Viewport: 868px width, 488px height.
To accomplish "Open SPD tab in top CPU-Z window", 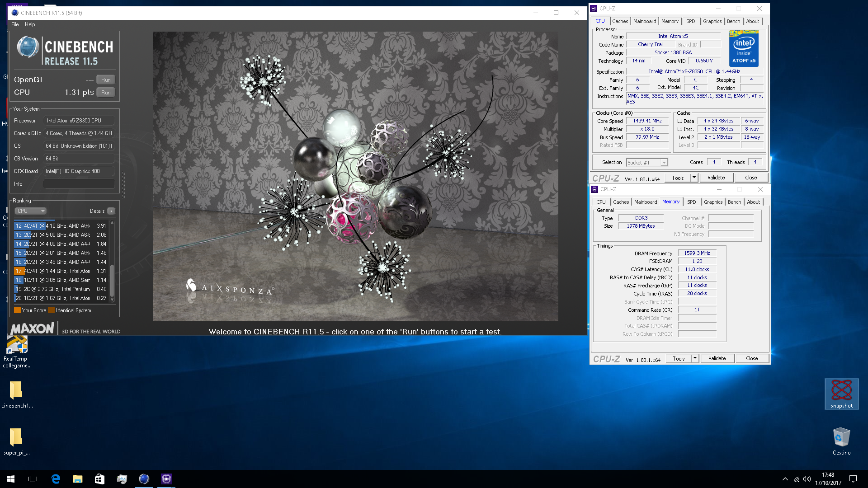I will click(x=690, y=21).
